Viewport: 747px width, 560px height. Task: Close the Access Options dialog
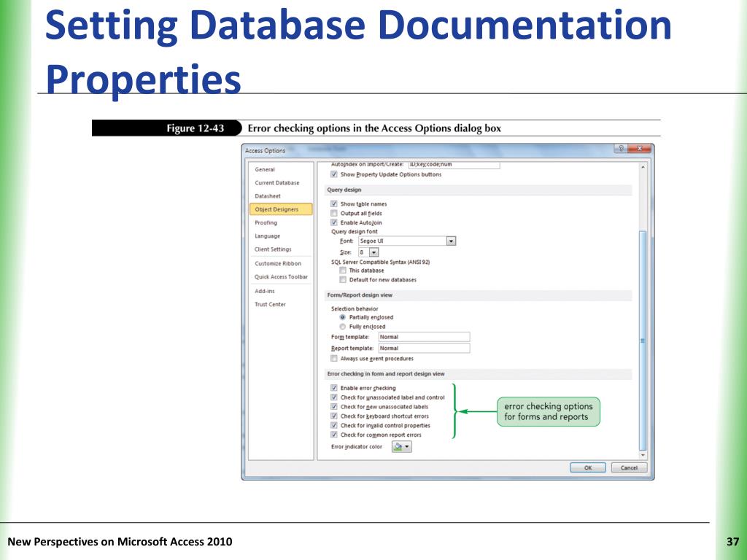click(x=639, y=149)
